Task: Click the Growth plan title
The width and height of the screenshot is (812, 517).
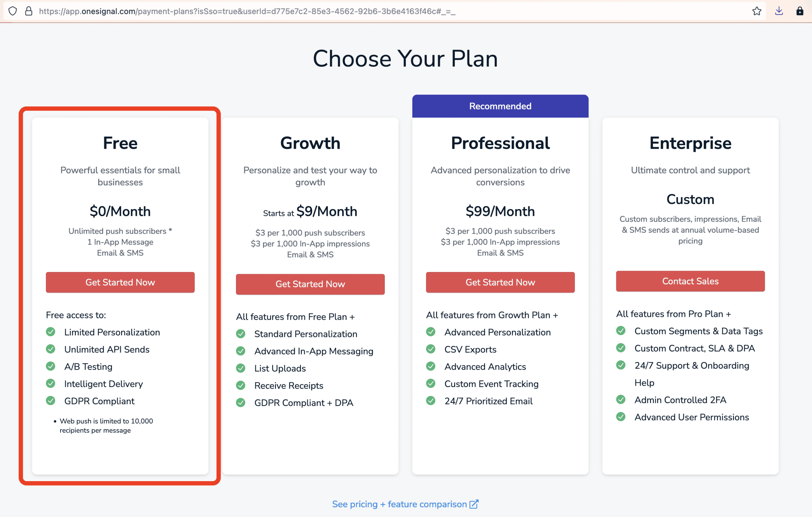Action: click(x=310, y=143)
